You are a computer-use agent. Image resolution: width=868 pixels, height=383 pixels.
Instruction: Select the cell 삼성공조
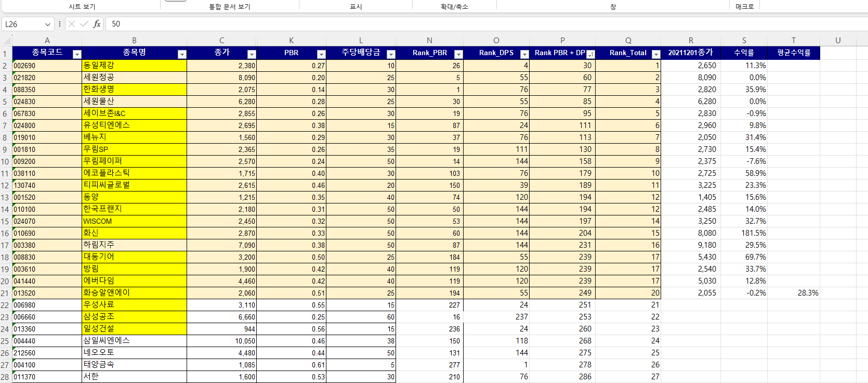(x=134, y=317)
